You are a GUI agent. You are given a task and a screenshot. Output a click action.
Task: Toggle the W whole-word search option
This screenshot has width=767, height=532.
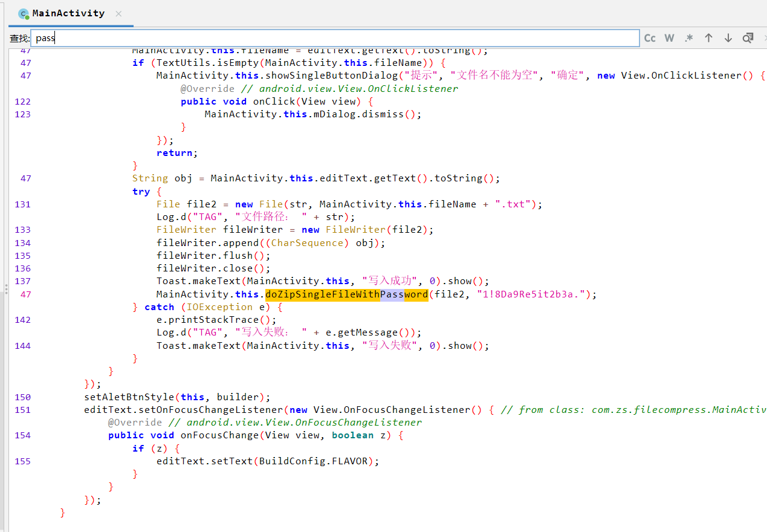click(x=669, y=38)
